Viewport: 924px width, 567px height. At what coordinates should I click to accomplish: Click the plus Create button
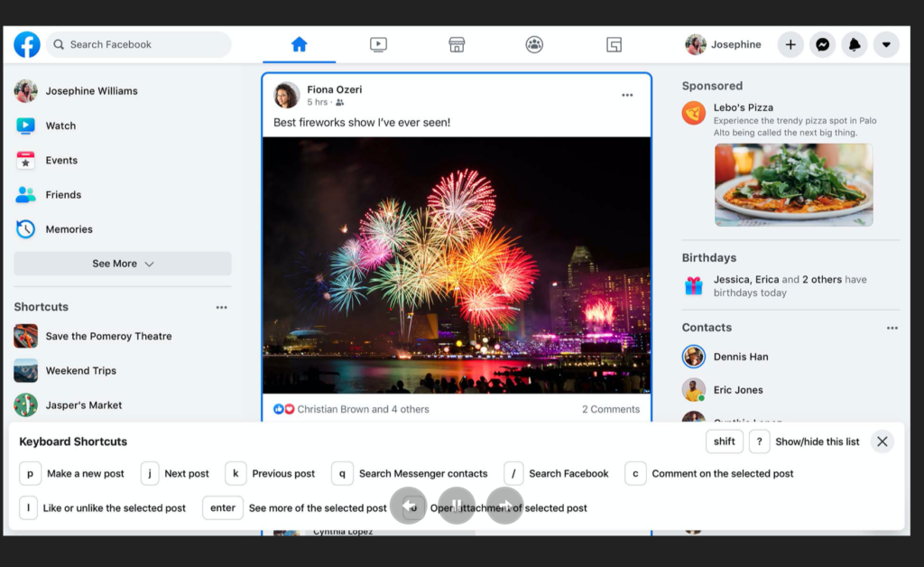[790, 44]
